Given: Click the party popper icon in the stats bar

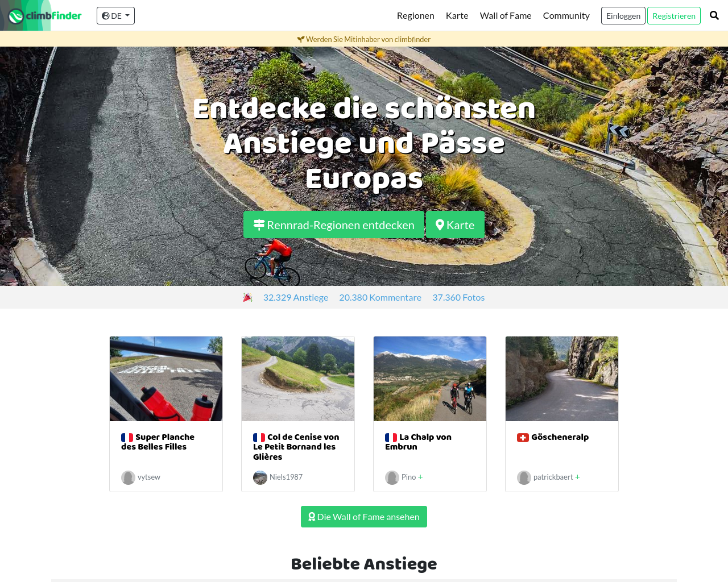Looking at the screenshot, I should tap(247, 297).
